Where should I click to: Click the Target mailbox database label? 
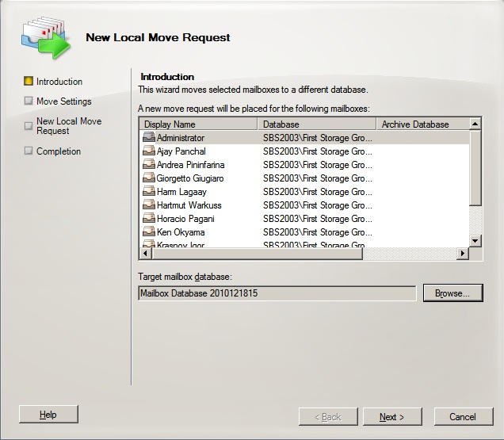point(185,277)
